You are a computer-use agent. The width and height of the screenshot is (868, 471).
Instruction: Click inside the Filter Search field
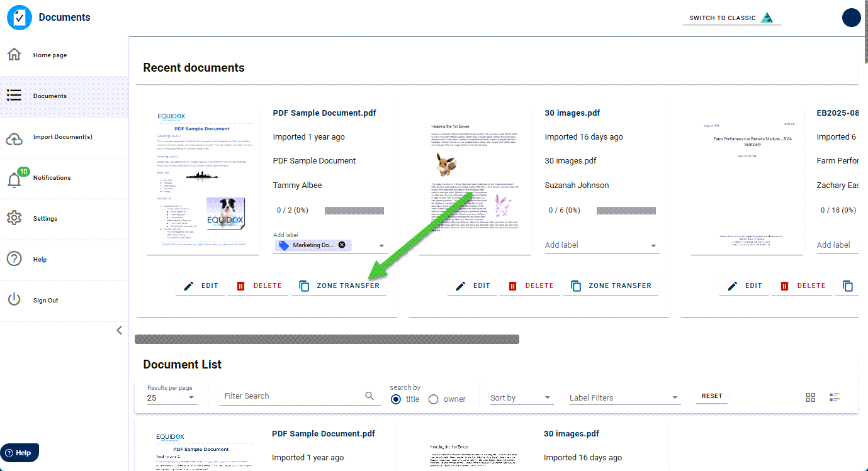coord(290,396)
